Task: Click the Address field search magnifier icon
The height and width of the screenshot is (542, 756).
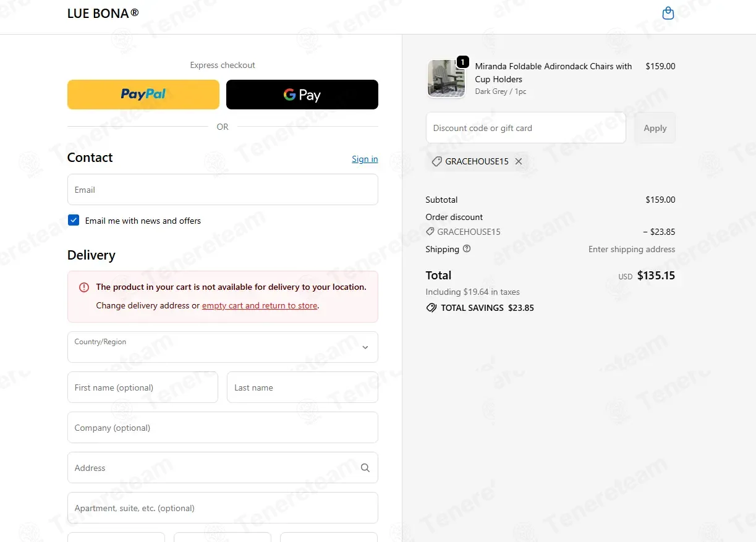Action: (365, 468)
